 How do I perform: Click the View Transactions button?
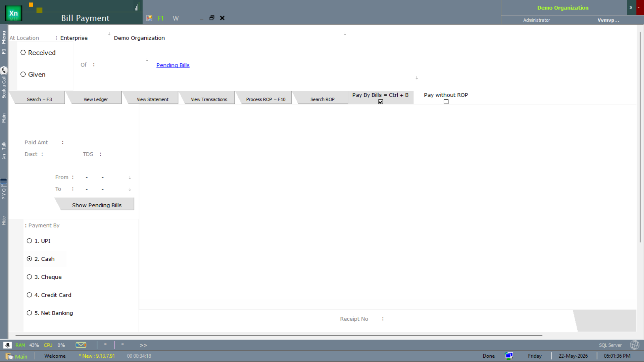coord(209,99)
